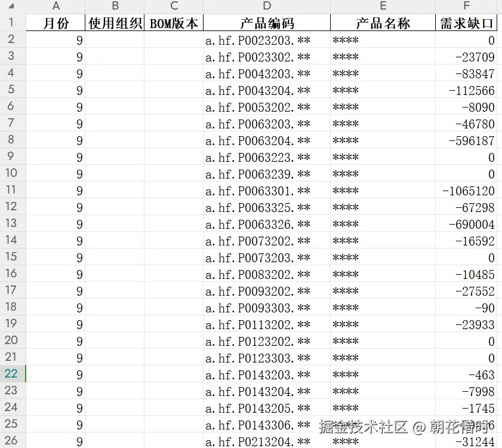
Task: Select cell a.hf.P0063204.**
Action: click(x=267, y=140)
